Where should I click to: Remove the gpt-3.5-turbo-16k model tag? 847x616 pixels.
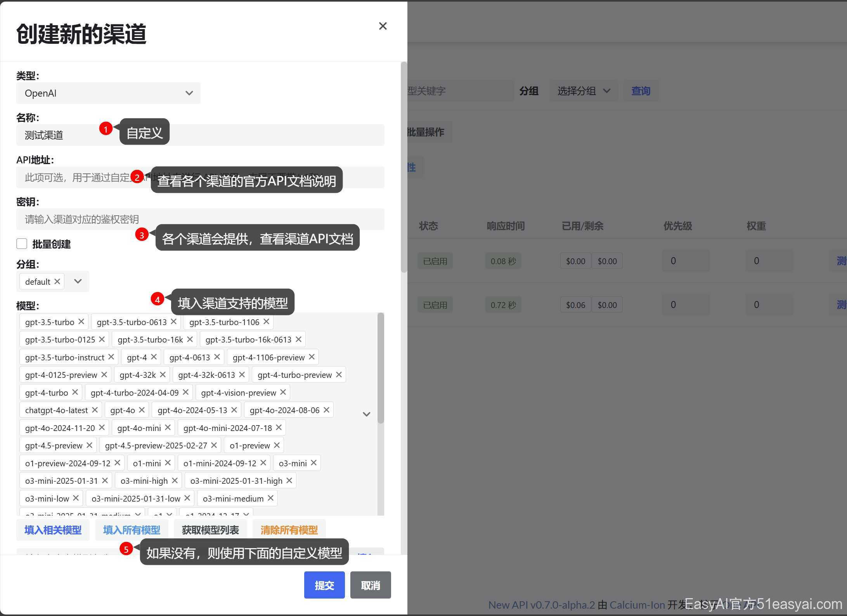coord(190,339)
